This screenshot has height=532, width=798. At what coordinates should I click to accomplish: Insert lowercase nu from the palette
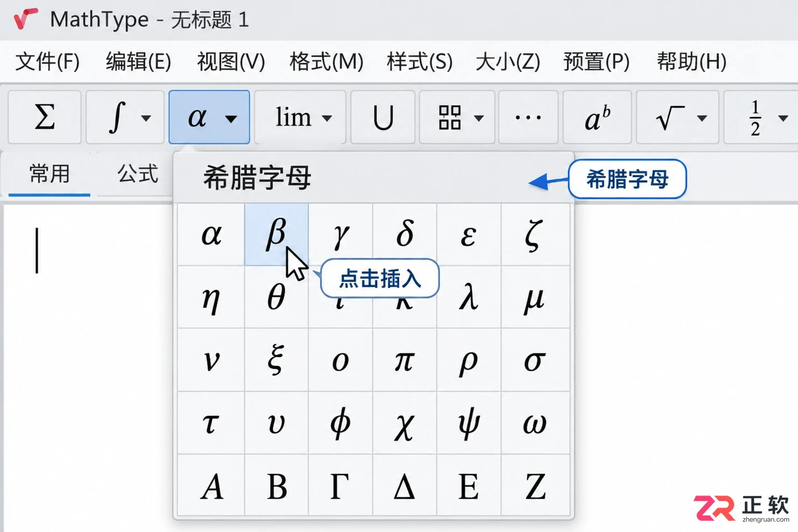[x=211, y=360]
